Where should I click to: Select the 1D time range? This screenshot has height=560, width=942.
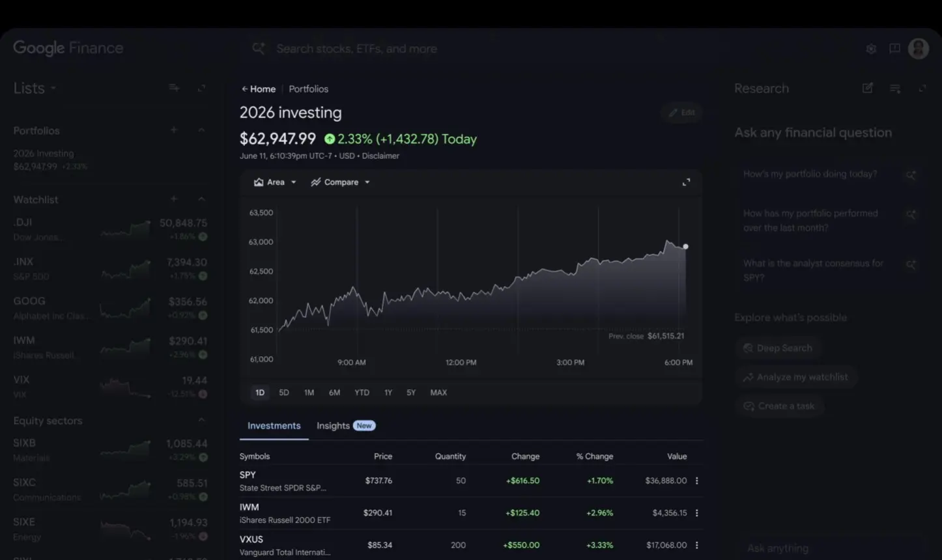260,393
